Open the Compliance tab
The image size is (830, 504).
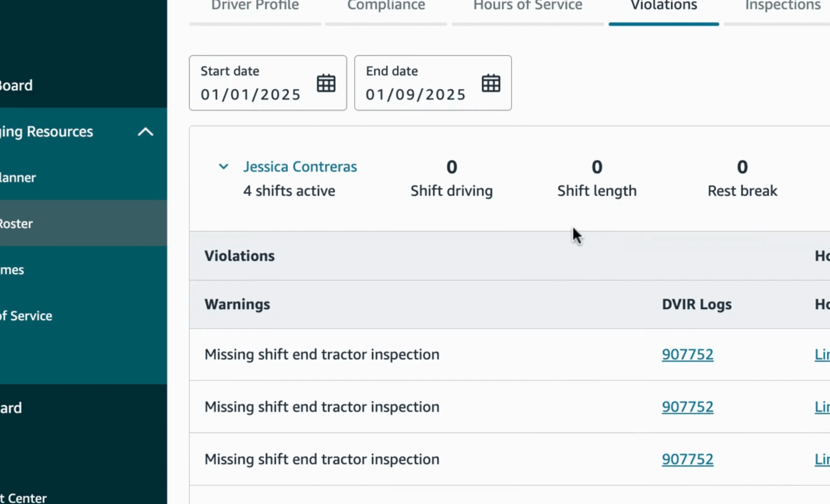pos(386,6)
